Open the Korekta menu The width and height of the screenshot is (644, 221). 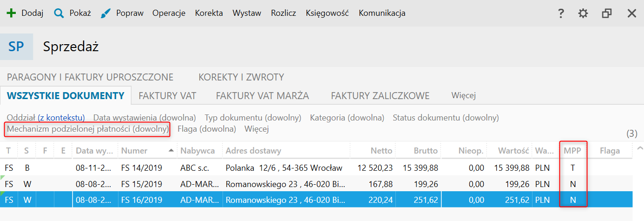click(209, 13)
